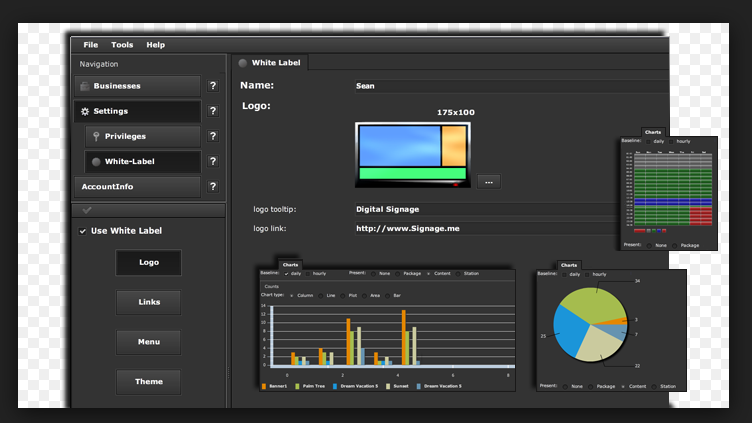The image size is (752, 423).
Task: Open the Privileges navigation item
Action: [143, 136]
